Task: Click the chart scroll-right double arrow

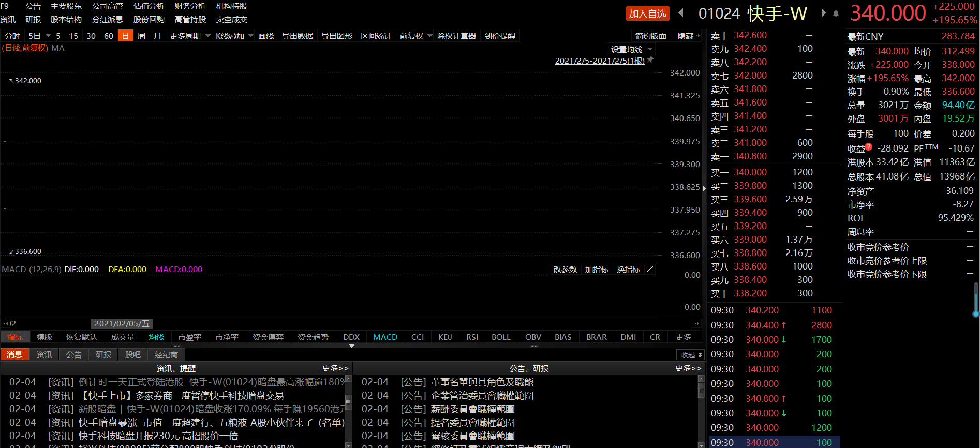Action: [x=696, y=323]
